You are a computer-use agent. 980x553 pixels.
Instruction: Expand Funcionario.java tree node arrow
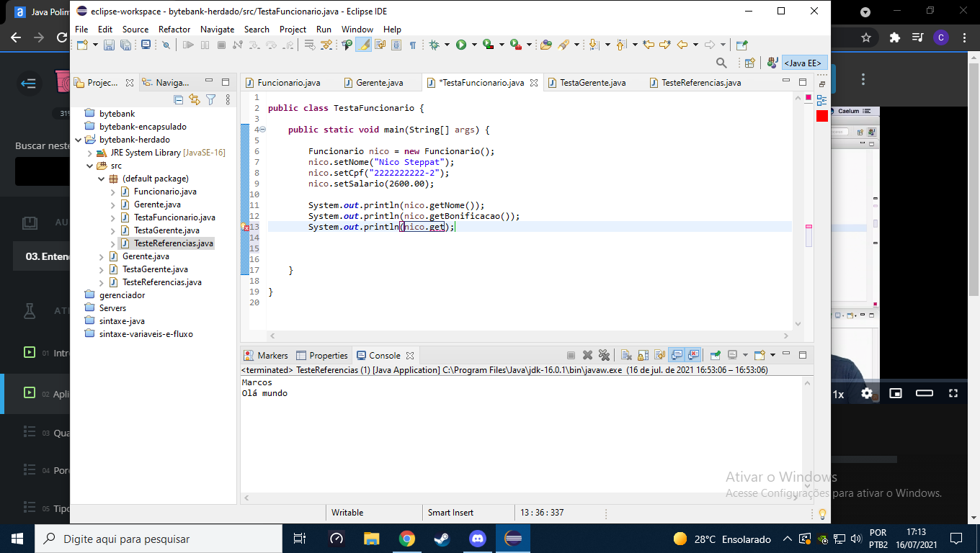pyautogui.click(x=112, y=192)
